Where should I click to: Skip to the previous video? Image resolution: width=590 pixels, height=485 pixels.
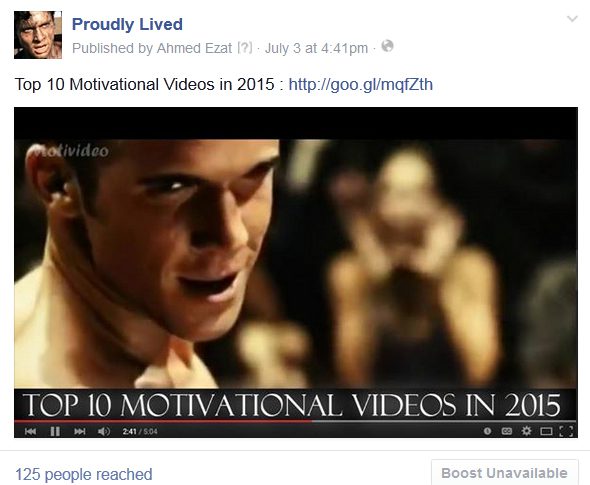point(30,431)
